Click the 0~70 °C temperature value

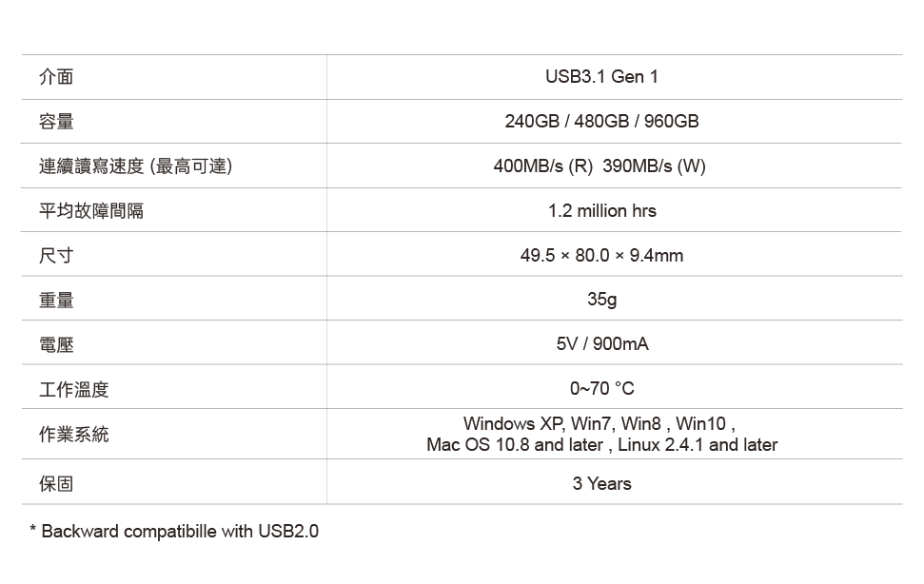point(601,389)
